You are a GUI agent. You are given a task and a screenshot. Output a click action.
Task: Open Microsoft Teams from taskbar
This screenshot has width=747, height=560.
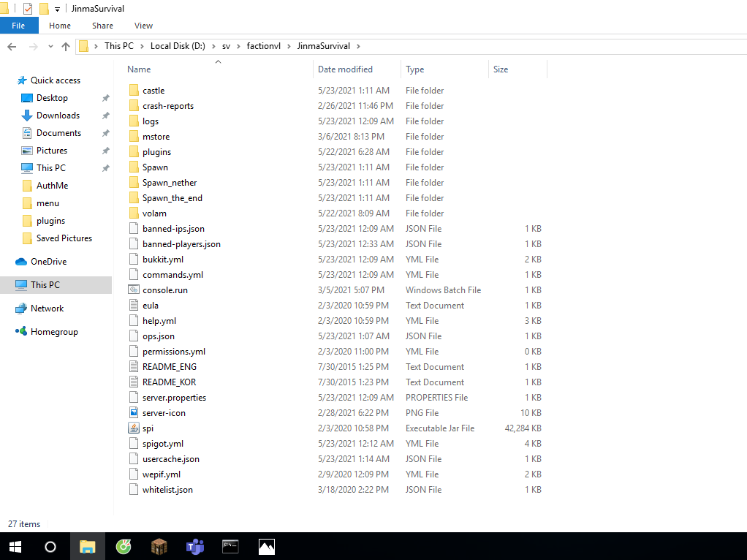[195, 547]
